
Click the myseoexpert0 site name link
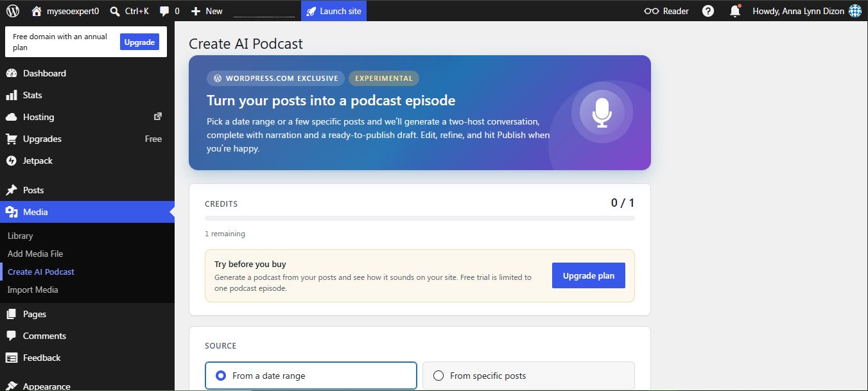click(73, 11)
